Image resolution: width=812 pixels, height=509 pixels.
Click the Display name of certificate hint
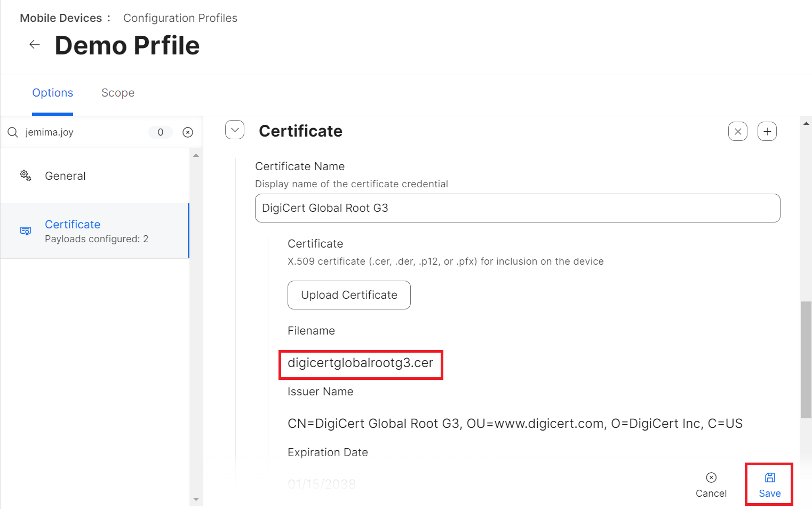[x=352, y=184]
